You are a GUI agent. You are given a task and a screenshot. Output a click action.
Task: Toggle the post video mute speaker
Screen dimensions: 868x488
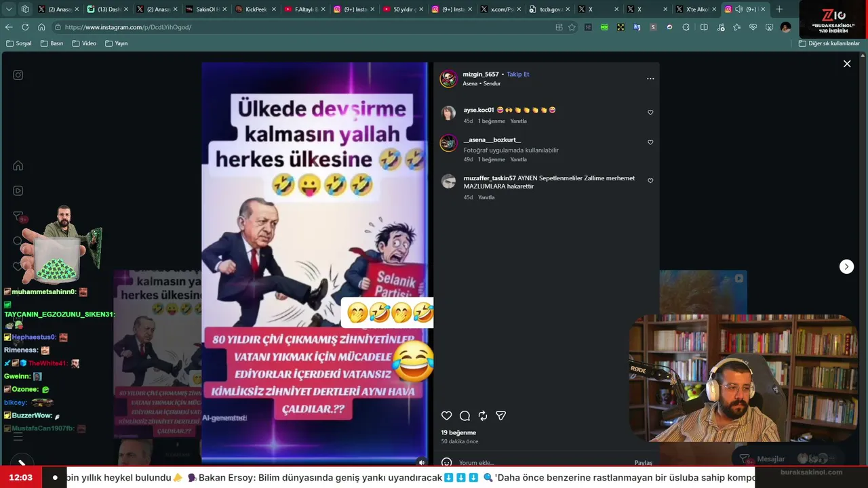click(421, 462)
